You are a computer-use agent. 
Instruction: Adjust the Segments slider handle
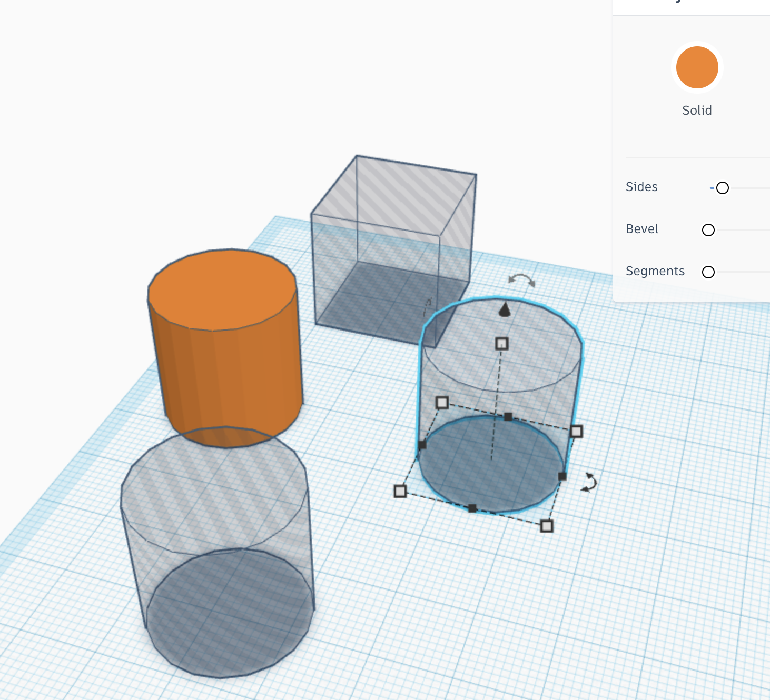708,272
